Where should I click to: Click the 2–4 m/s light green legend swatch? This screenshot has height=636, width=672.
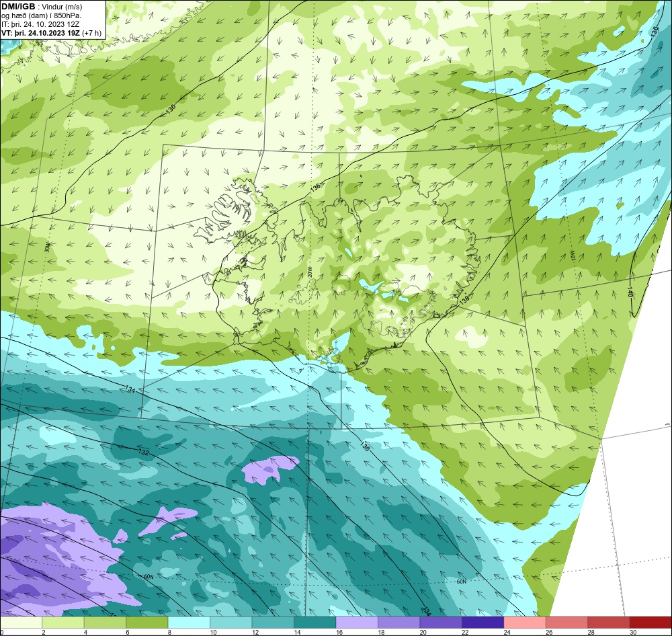coord(63,623)
